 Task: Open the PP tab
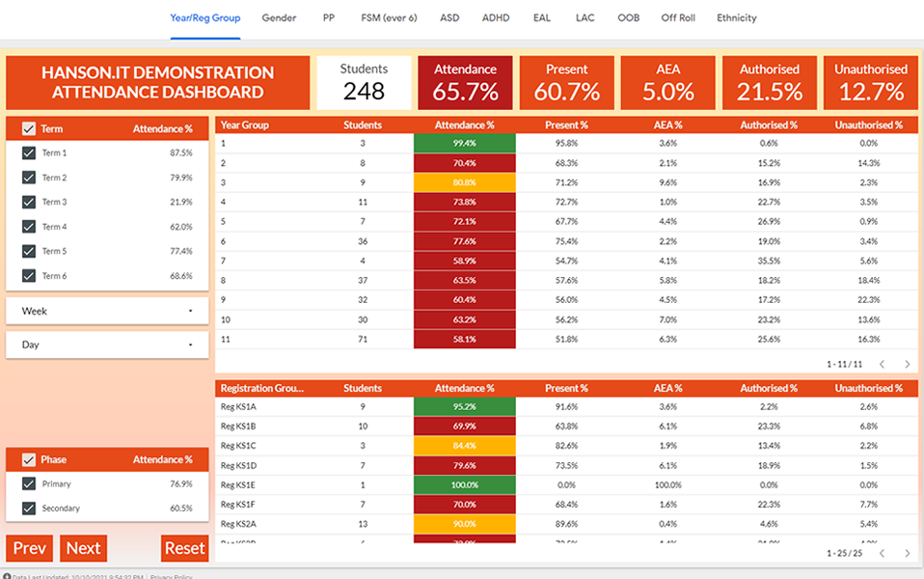329,17
